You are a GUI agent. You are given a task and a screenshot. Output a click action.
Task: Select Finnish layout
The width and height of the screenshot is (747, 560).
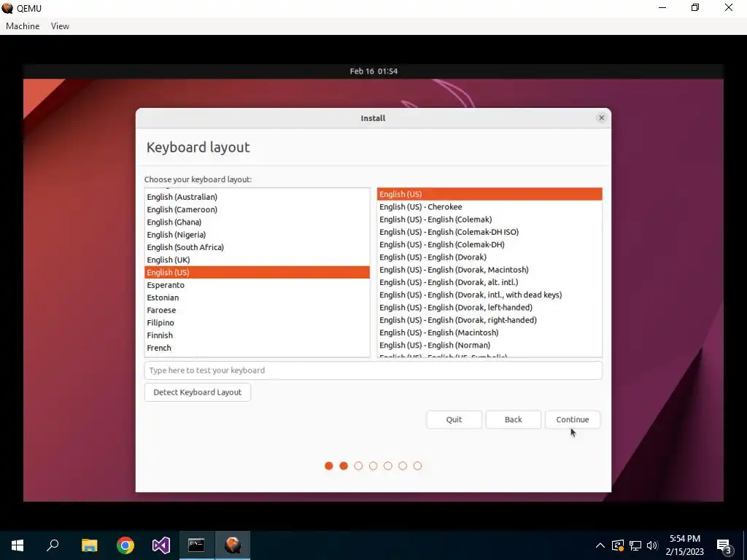click(258, 335)
